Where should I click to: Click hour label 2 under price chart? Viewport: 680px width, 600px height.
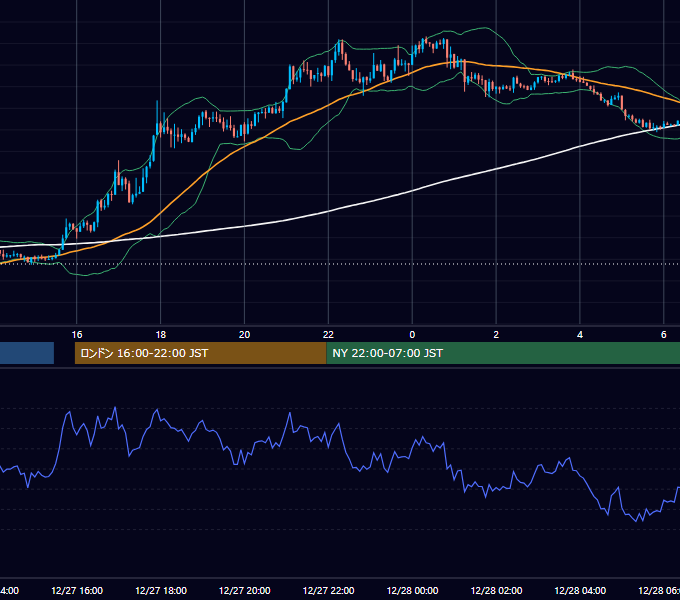coord(496,335)
